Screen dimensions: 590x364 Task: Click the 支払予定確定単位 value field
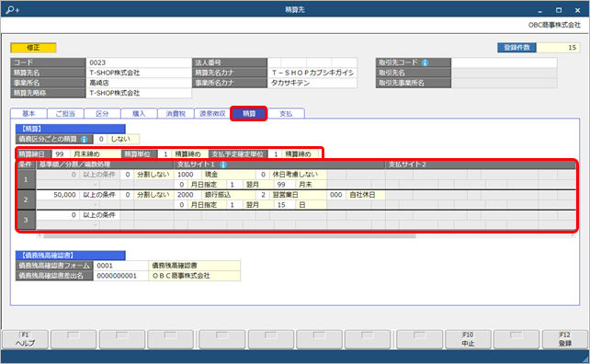coord(276,154)
